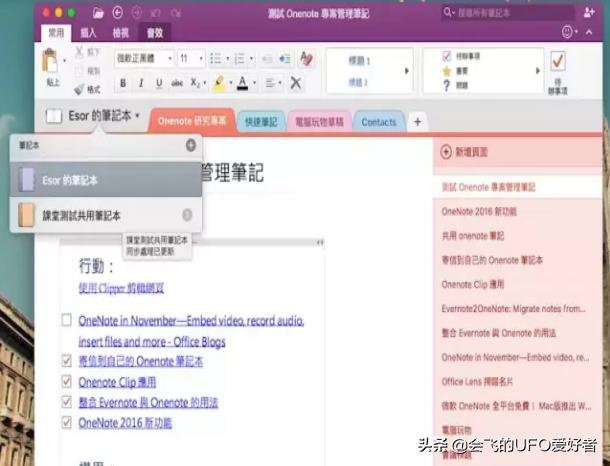Click the undo icon in title bar
Viewport: 610px width, 466px height.
tap(156, 13)
